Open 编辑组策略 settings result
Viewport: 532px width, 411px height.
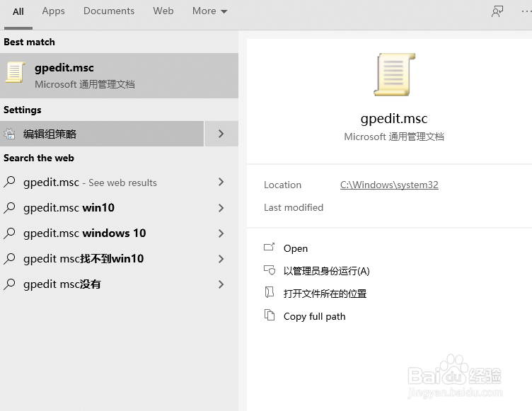(102, 134)
